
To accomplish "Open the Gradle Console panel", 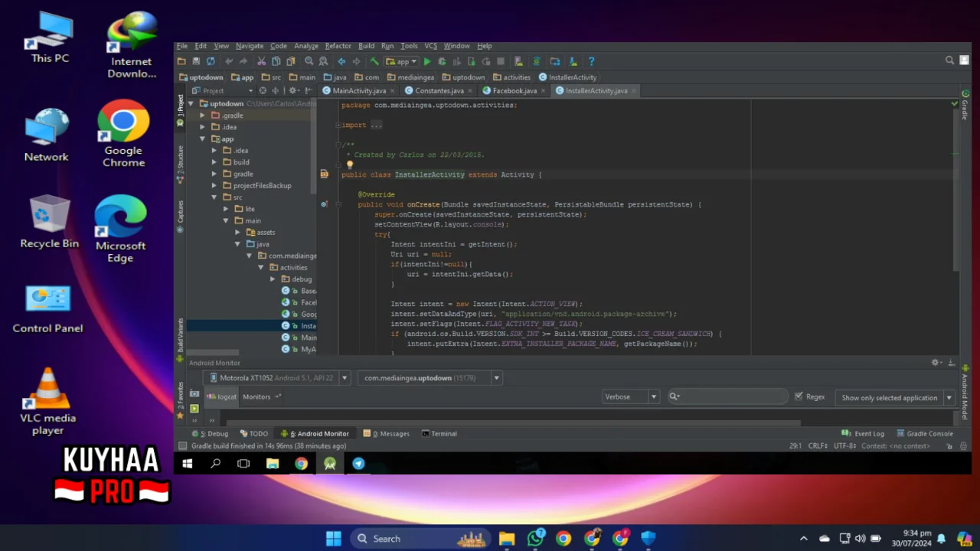I will [924, 433].
